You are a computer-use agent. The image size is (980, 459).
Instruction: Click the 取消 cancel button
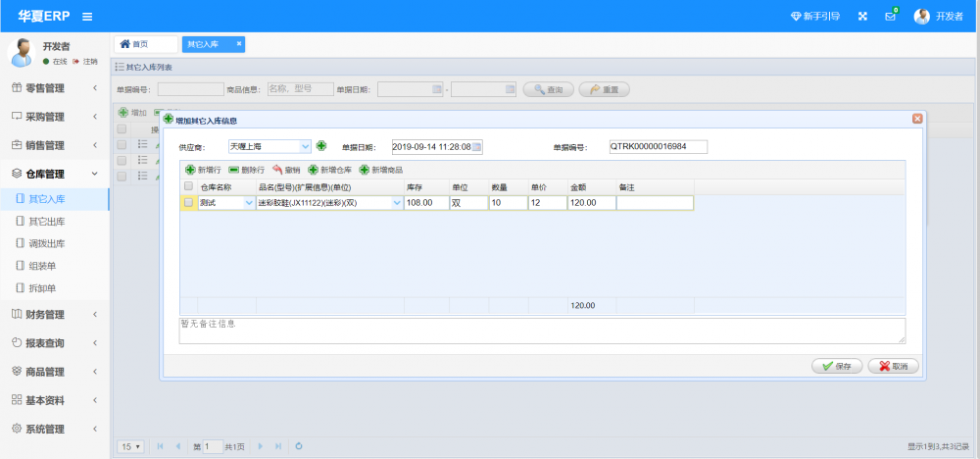click(893, 367)
